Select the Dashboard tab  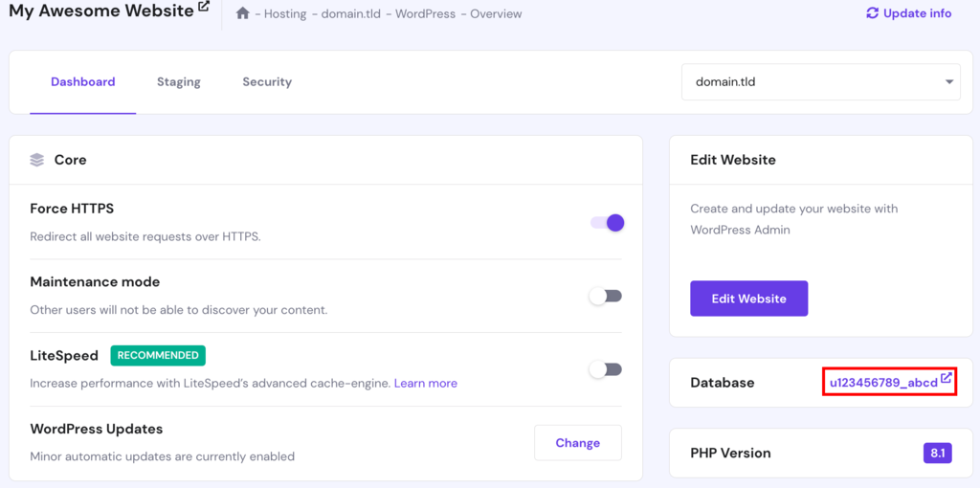click(83, 82)
